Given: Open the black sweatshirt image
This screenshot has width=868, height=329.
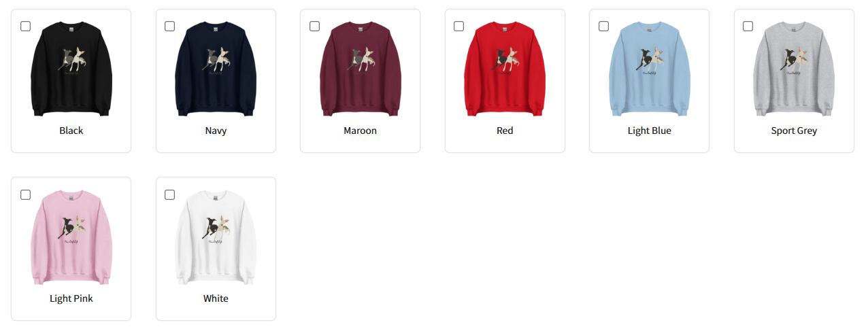Looking at the screenshot, I should point(71,69).
